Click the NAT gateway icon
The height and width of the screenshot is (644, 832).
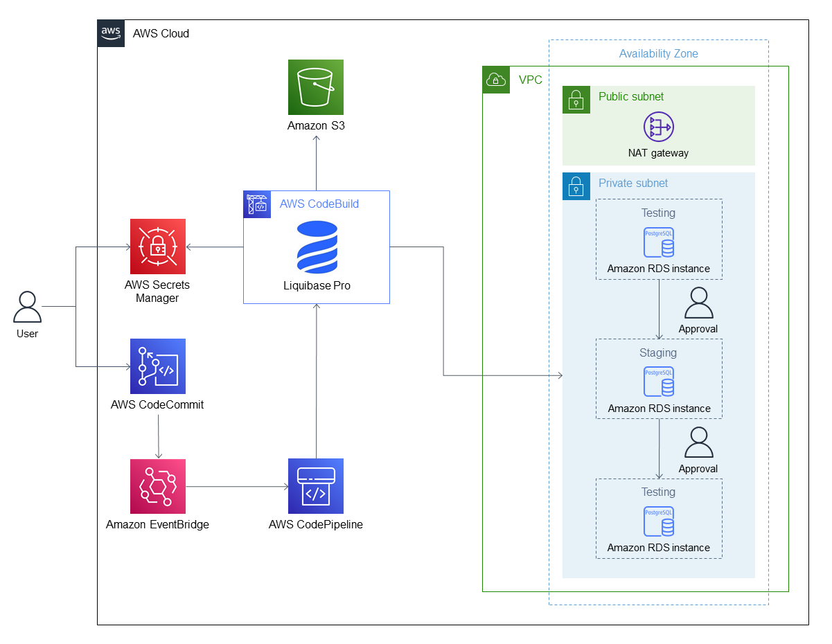tap(658, 127)
